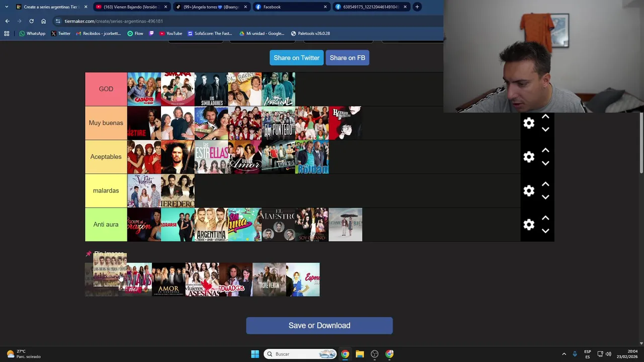Open the Twitch bookmark icon
The width and height of the screenshot is (644, 362).
pos(151,34)
